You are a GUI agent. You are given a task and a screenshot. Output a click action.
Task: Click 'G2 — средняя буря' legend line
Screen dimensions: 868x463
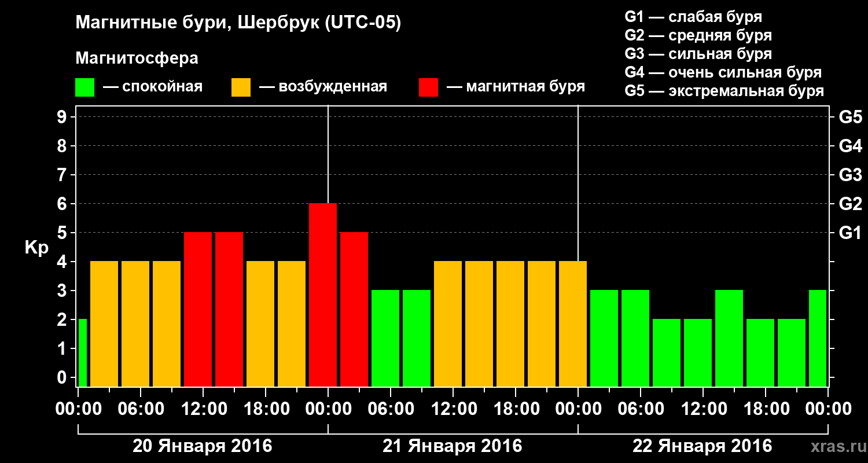pyautogui.click(x=698, y=35)
